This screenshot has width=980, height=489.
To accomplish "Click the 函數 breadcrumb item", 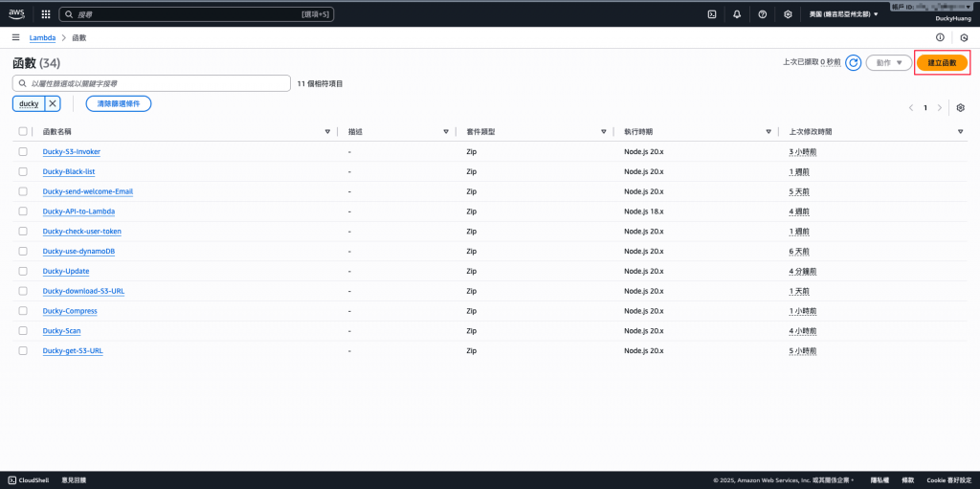I will pos(79,37).
